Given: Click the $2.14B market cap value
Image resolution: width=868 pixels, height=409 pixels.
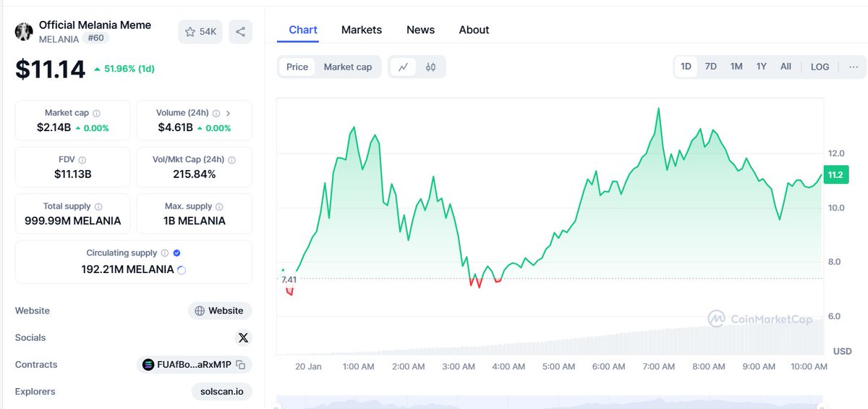Looking at the screenshot, I should 54,127.
